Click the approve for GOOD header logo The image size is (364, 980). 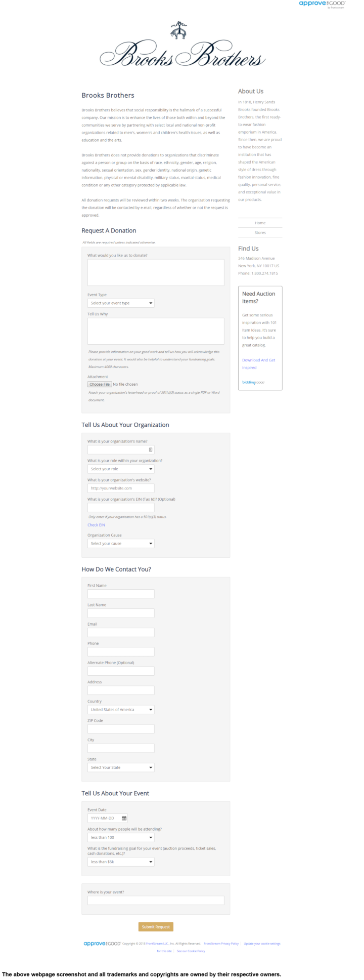point(322,4)
